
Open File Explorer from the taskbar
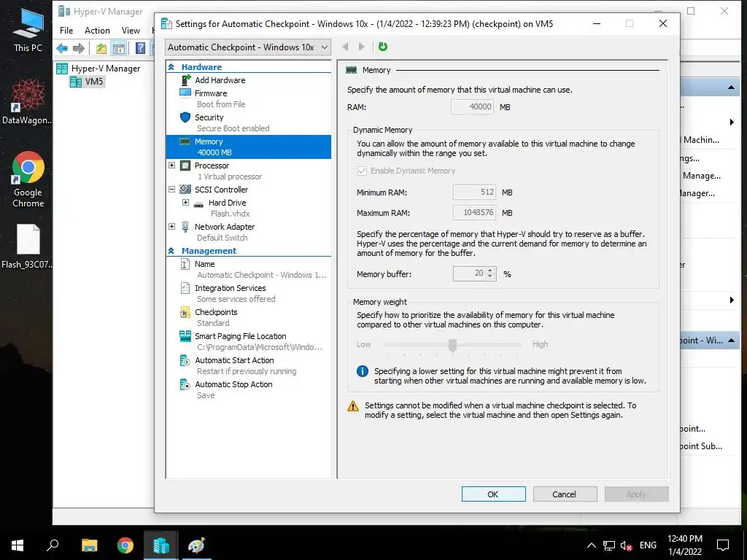coord(89,545)
